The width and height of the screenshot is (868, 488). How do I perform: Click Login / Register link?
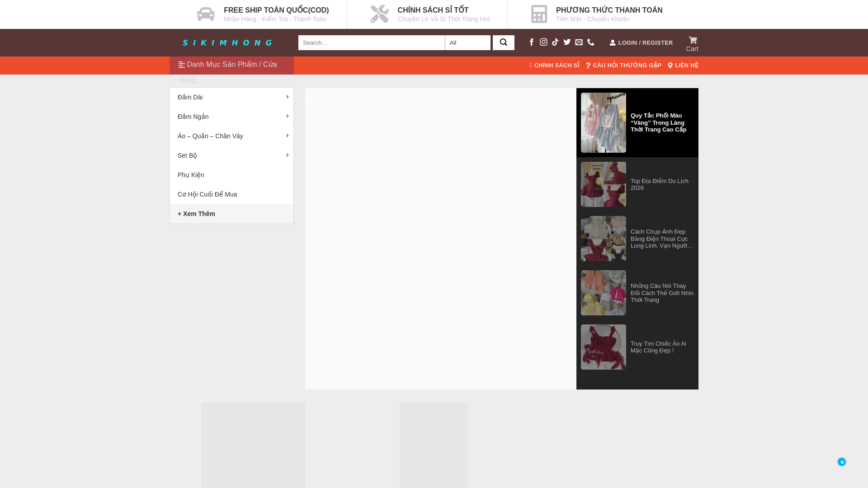click(x=641, y=42)
